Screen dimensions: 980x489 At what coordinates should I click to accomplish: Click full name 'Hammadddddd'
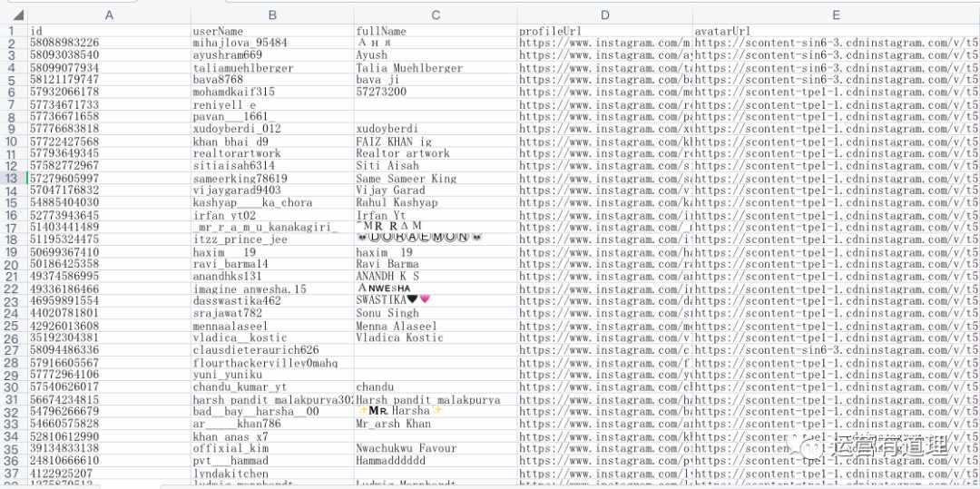[390, 460]
